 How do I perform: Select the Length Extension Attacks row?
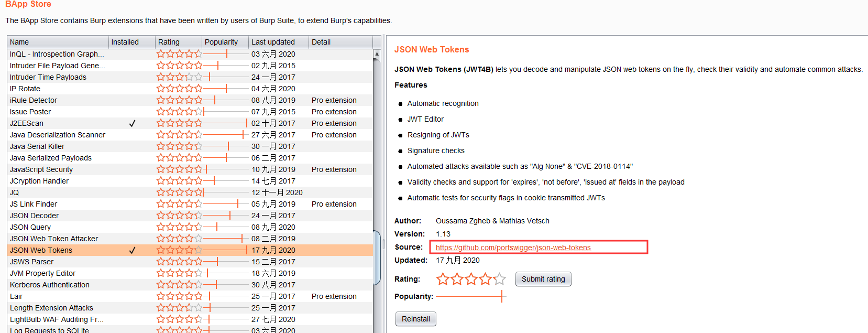tap(190, 308)
